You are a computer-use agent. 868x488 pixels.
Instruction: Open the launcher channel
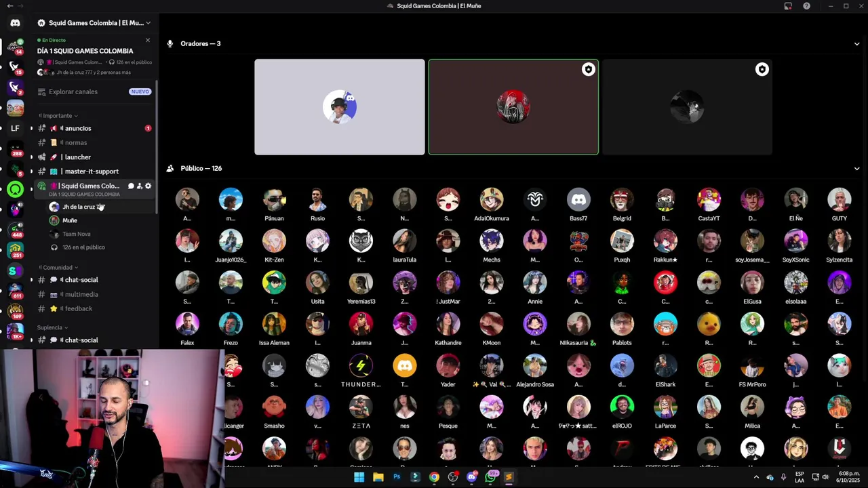pyautogui.click(x=94, y=157)
